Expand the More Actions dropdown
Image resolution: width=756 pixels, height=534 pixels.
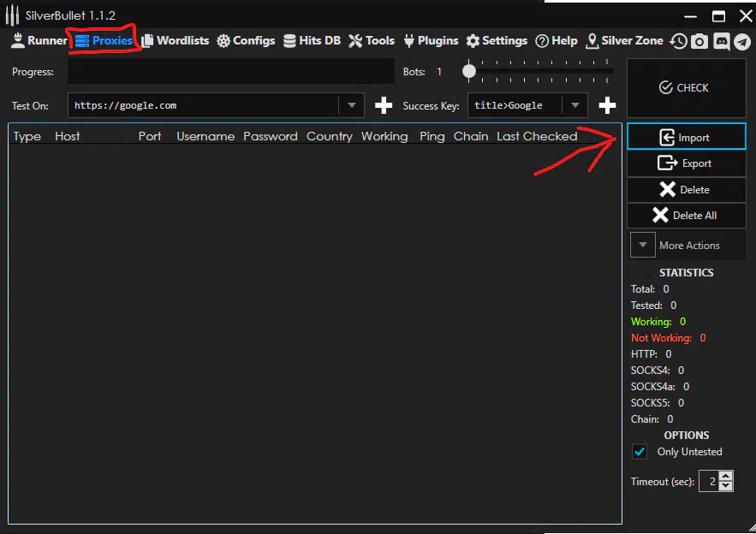643,245
